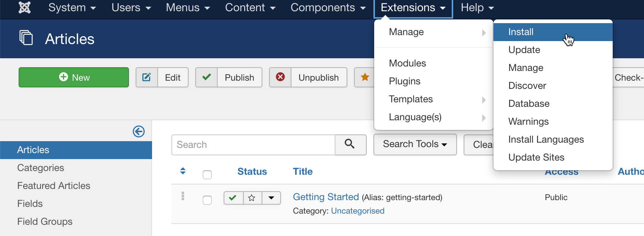644x236 pixels.
Task: Click the red Unpublish X icon
Action: pos(280,77)
